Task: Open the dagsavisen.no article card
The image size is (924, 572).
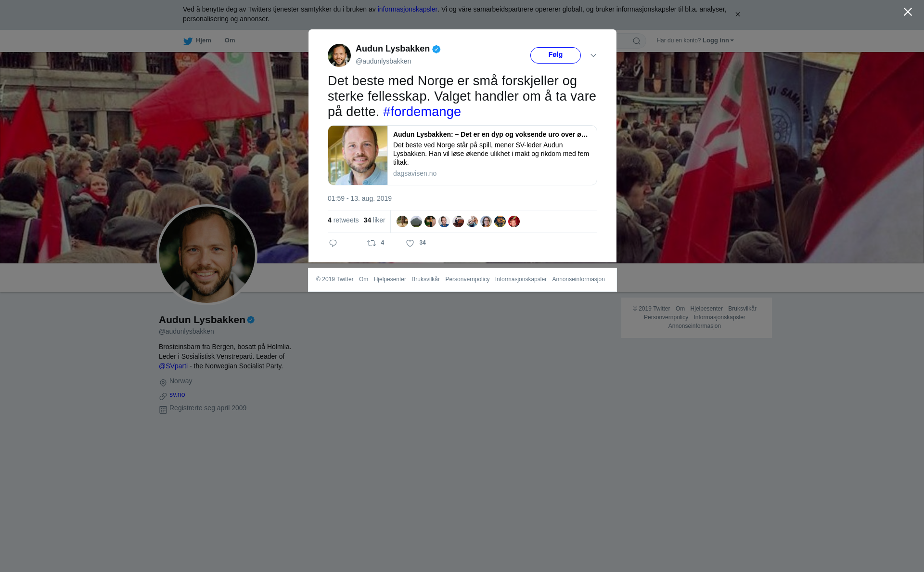Action: pyautogui.click(x=462, y=156)
